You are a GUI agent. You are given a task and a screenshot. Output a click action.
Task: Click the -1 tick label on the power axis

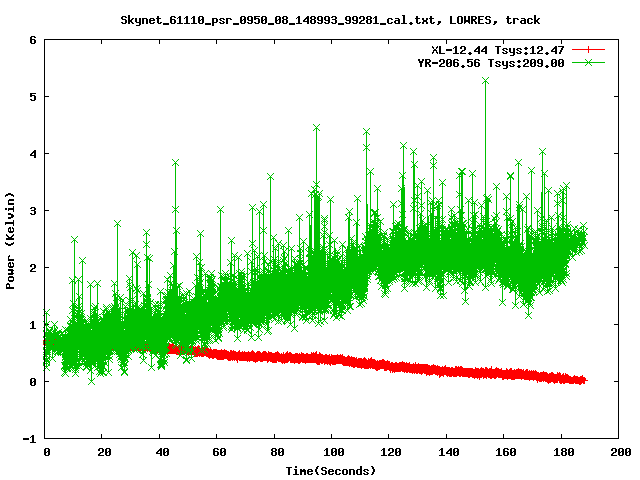click(x=30, y=439)
